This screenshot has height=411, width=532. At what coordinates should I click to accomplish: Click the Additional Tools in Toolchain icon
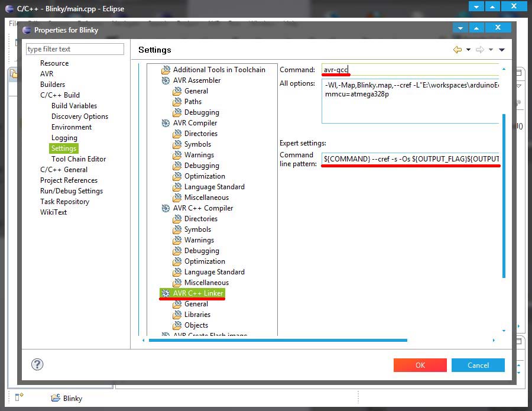click(166, 70)
